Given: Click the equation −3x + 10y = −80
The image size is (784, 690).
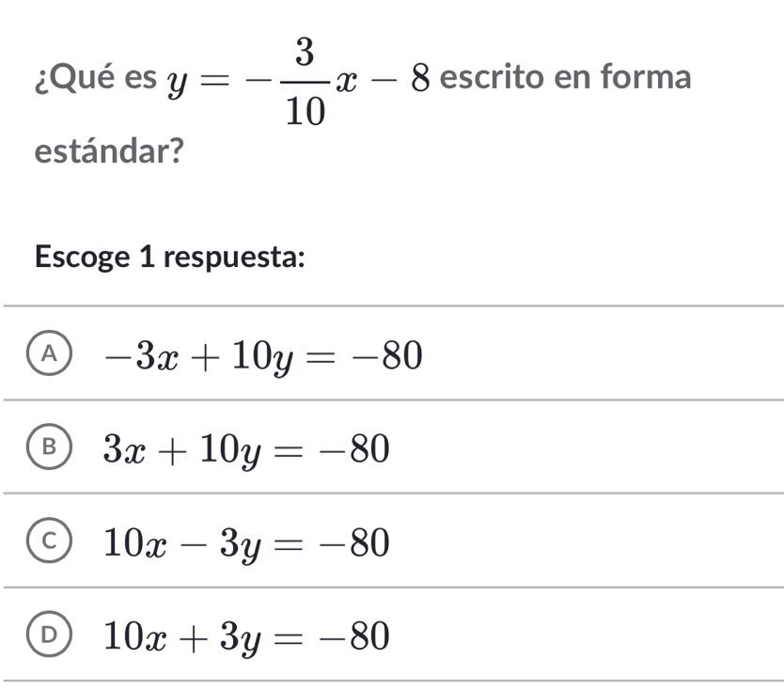Looking at the screenshot, I should coord(264,354).
